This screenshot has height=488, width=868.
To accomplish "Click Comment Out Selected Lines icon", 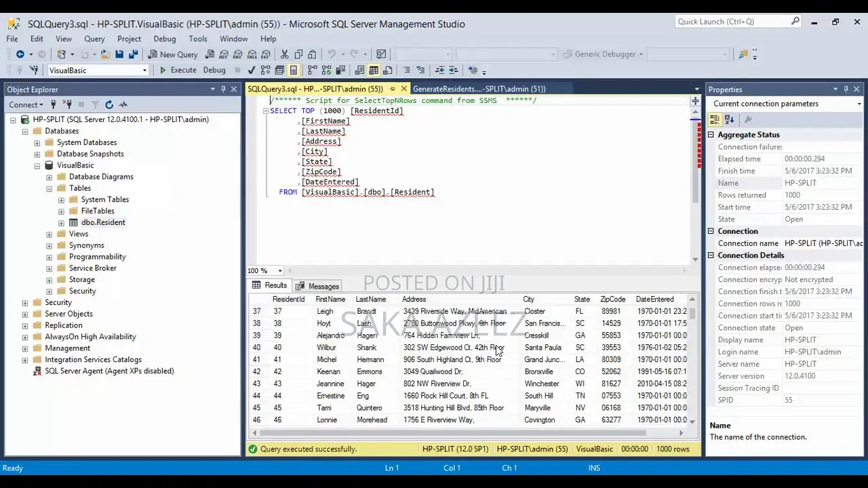I will tap(406, 70).
